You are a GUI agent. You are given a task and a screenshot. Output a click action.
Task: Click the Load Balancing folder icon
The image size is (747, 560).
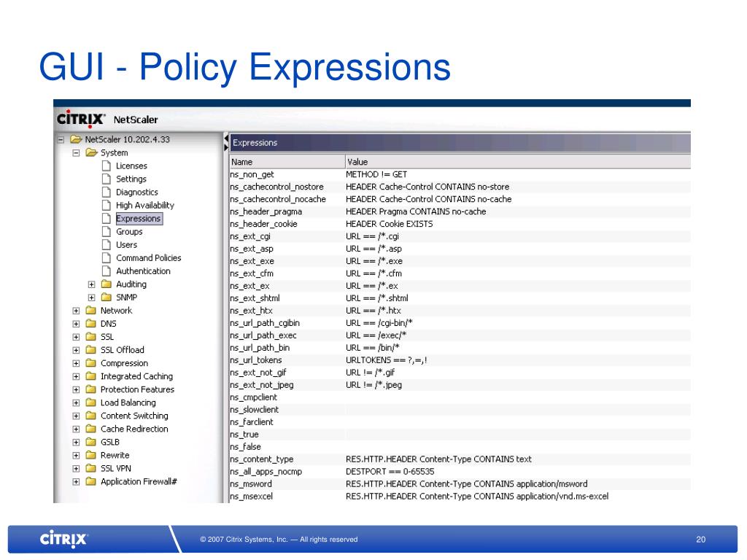pos(91,402)
